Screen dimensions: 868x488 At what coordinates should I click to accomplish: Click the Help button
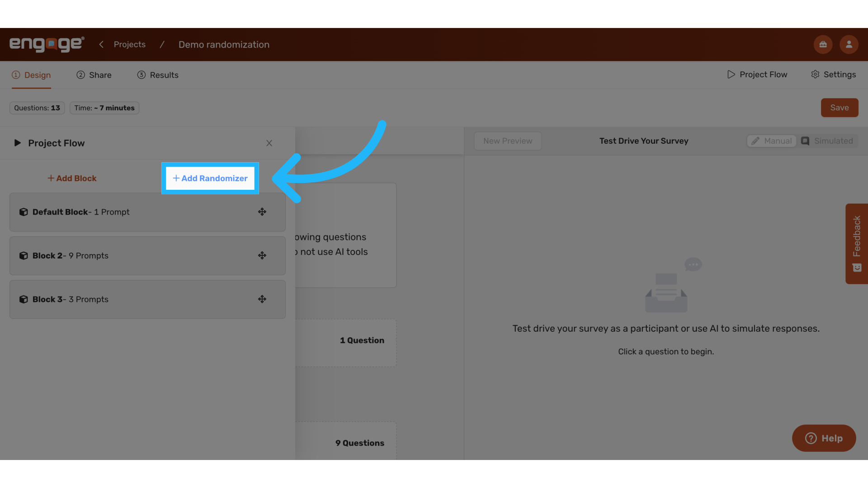(824, 438)
